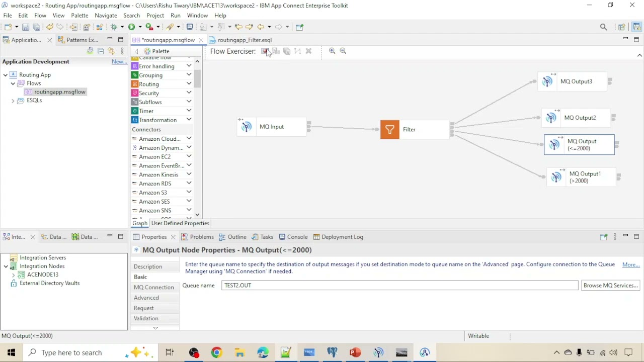
Task: Expand the Grouping palette drawer
Action: (189, 75)
